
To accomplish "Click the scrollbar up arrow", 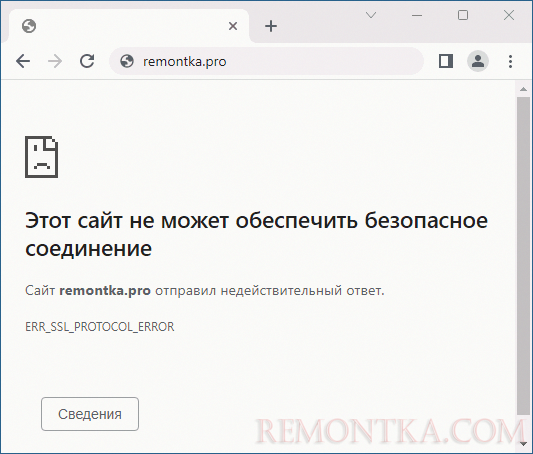I will (523, 89).
